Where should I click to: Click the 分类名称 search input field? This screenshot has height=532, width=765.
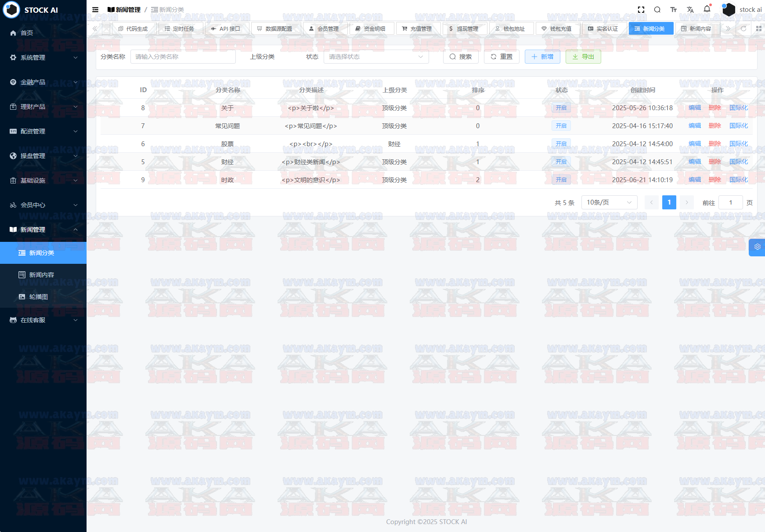click(183, 57)
